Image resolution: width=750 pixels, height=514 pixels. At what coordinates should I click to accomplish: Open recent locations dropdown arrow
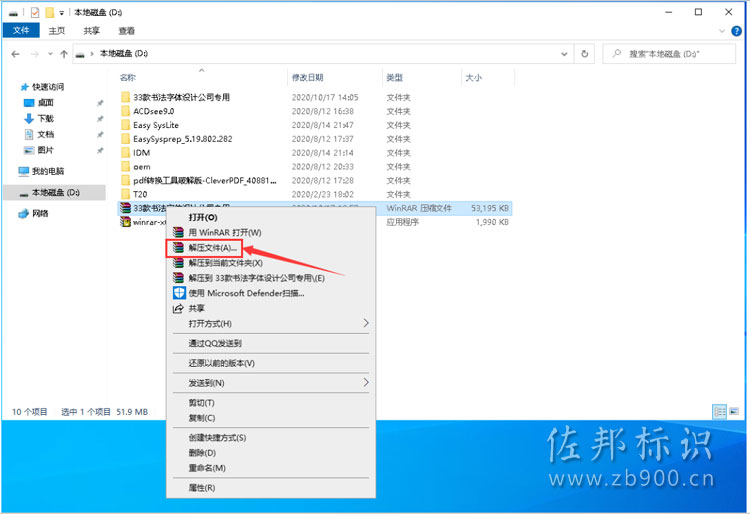coord(50,54)
